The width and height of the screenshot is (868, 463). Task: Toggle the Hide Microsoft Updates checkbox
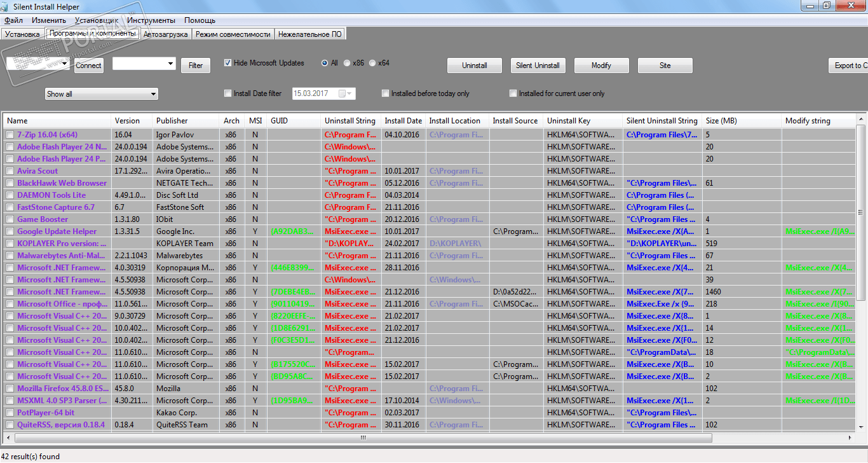(228, 63)
